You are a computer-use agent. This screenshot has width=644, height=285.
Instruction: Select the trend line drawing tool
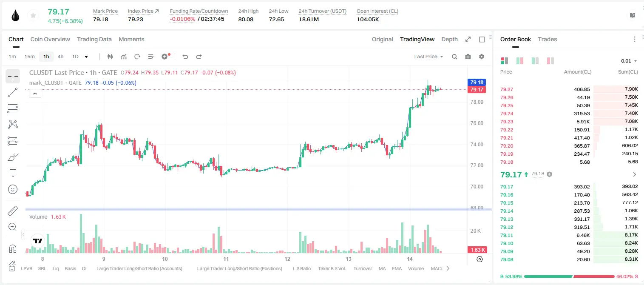pos(13,92)
